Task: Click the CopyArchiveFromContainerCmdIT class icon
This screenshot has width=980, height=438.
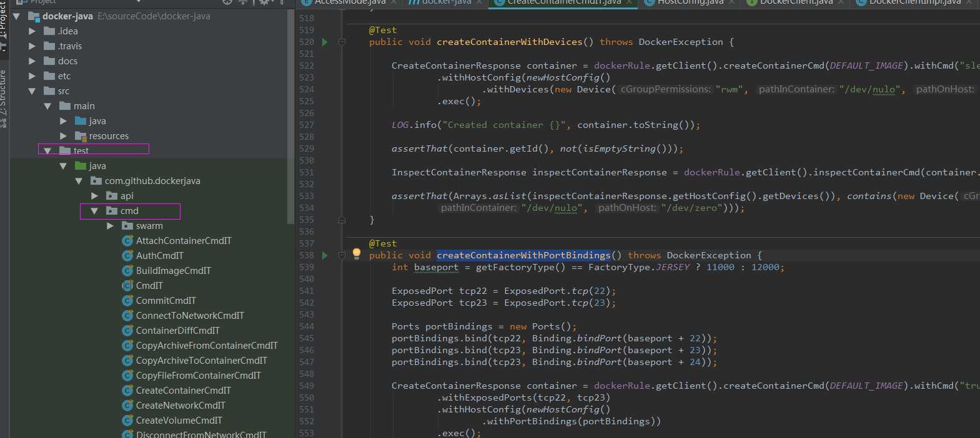Action: [127, 346]
